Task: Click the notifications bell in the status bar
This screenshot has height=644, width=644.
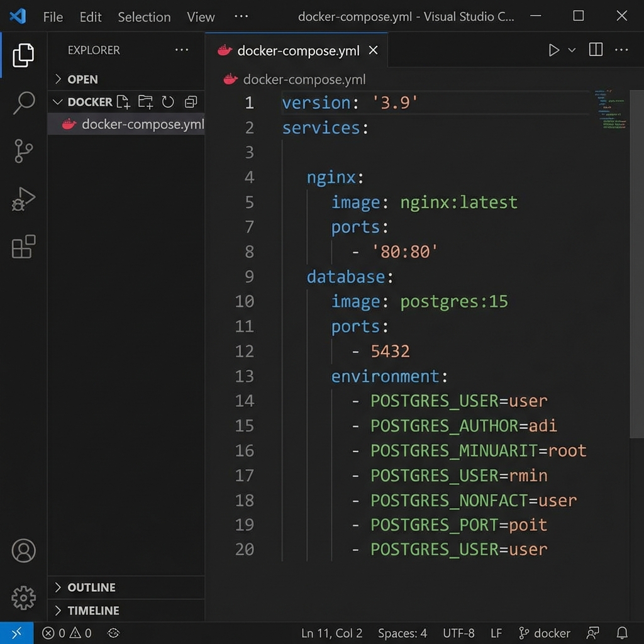Action: (x=622, y=633)
